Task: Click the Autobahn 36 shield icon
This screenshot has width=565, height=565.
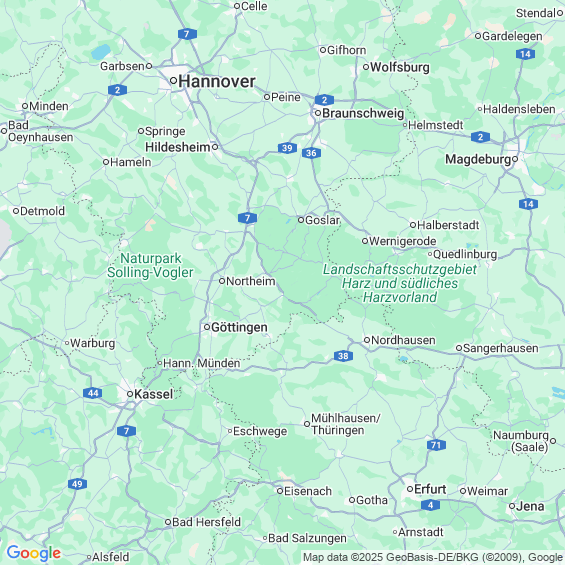Action: (x=311, y=153)
